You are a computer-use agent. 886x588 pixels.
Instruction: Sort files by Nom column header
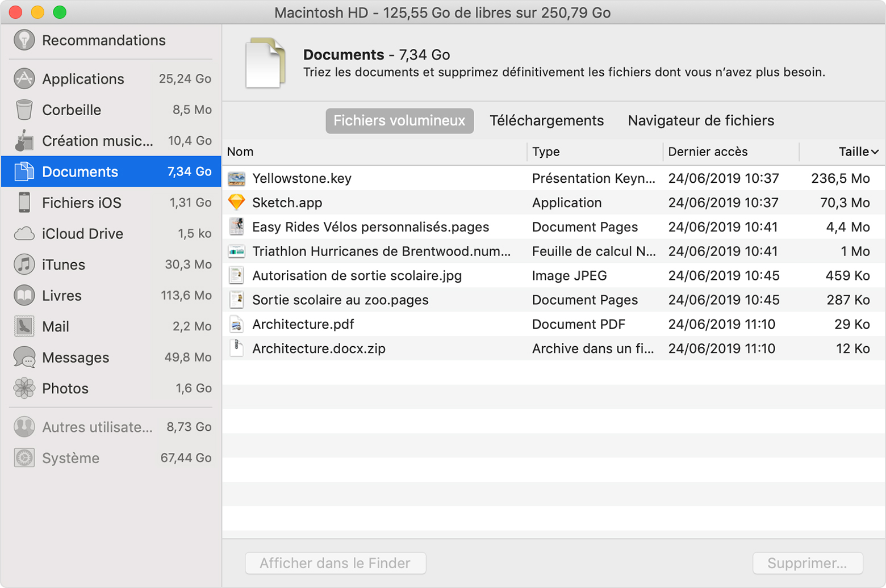240,152
